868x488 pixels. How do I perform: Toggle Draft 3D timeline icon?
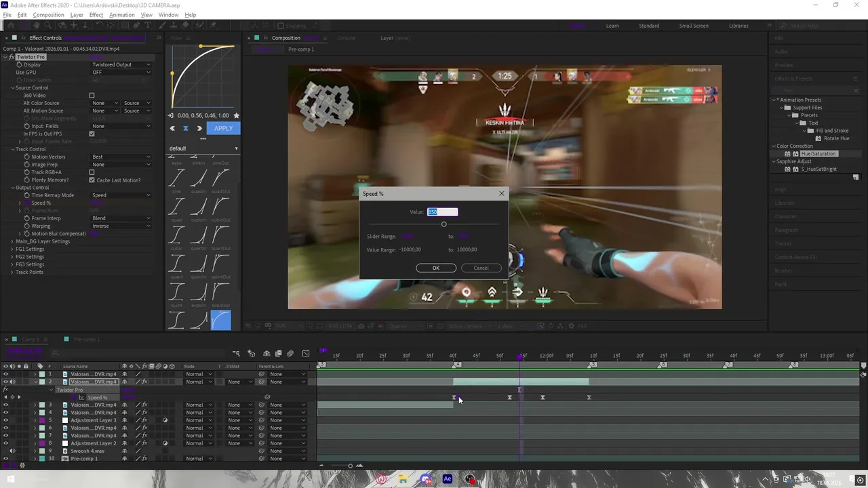click(x=251, y=353)
